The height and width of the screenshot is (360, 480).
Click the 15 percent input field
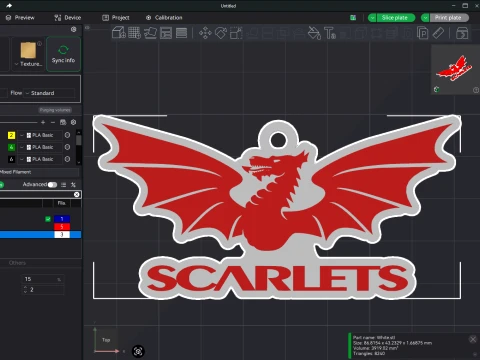point(43,279)
